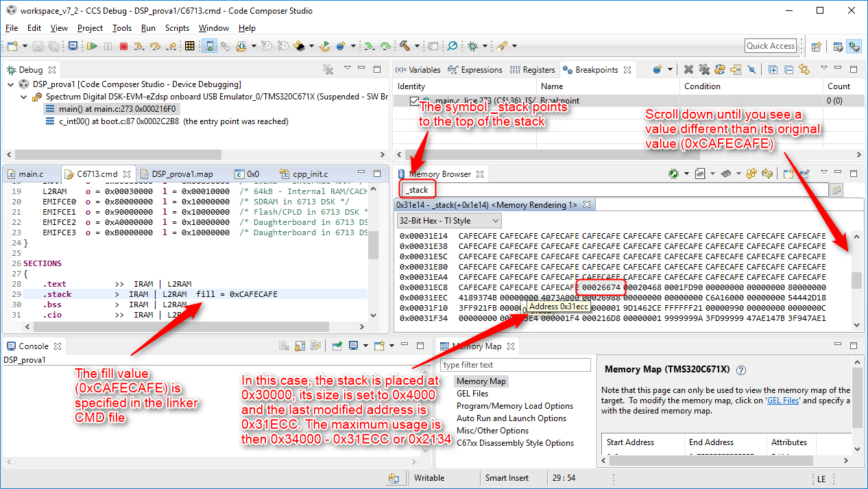Image resolution: width=868 pixels, height=489 pixels.
Task: Click the Step Return toolbar icon
Action: pyautogui.click(x=171, y=46)
